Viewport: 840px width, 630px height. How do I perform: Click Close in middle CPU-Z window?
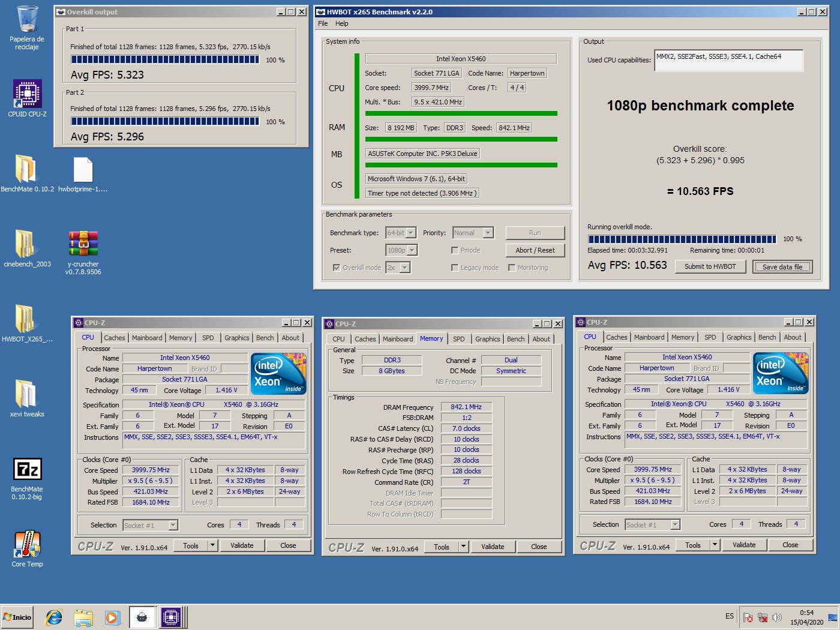tap(539, 547)
